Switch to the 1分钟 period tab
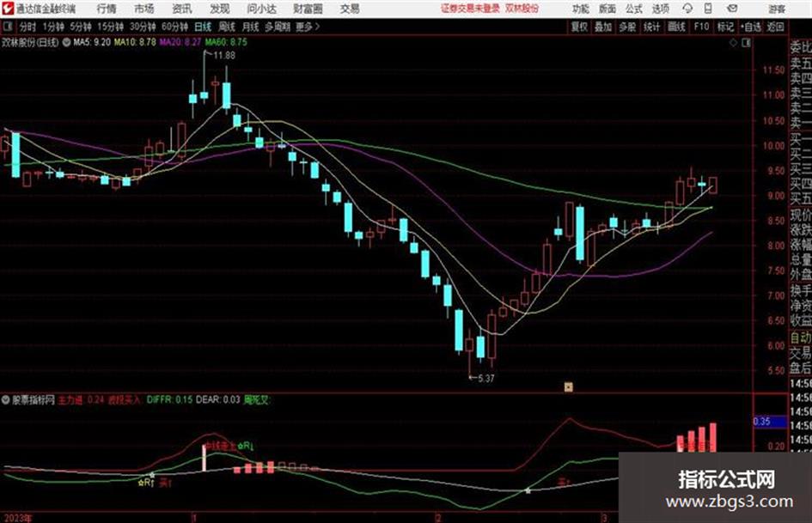Screen dimensions: 812x523 pyautogui.click(x=52, y=27)
